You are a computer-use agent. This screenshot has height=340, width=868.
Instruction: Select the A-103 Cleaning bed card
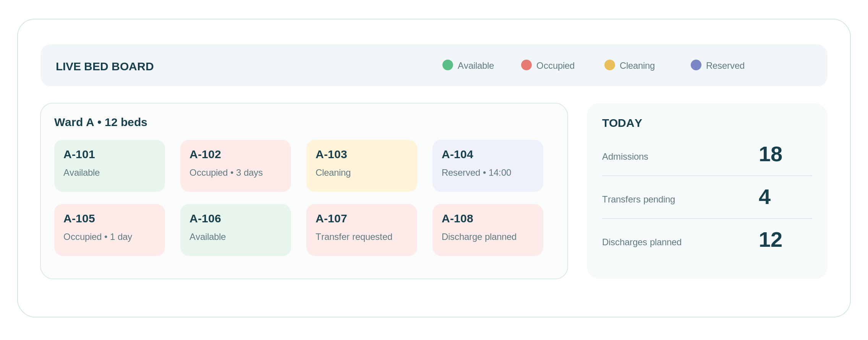point(362,165)
